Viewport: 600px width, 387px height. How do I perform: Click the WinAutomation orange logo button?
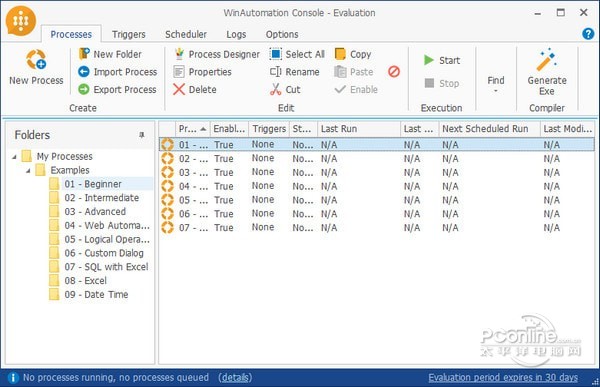21,21
